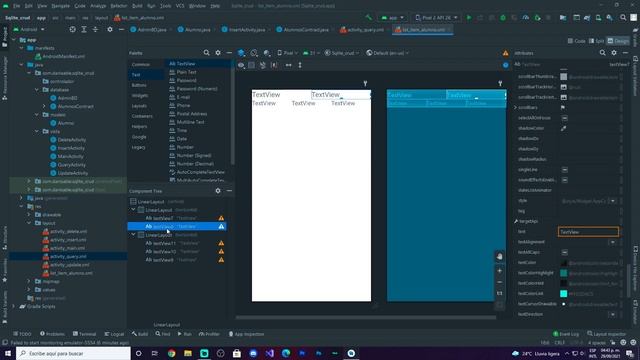Open style attribute dropdown arrow
The image size is (640, 360).
click(x=613, y=201)
